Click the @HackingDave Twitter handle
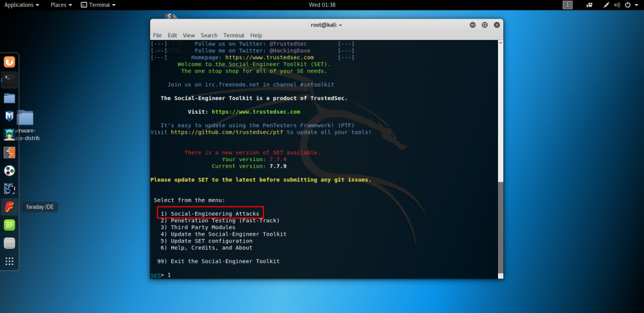 click(x=290, y=51)
